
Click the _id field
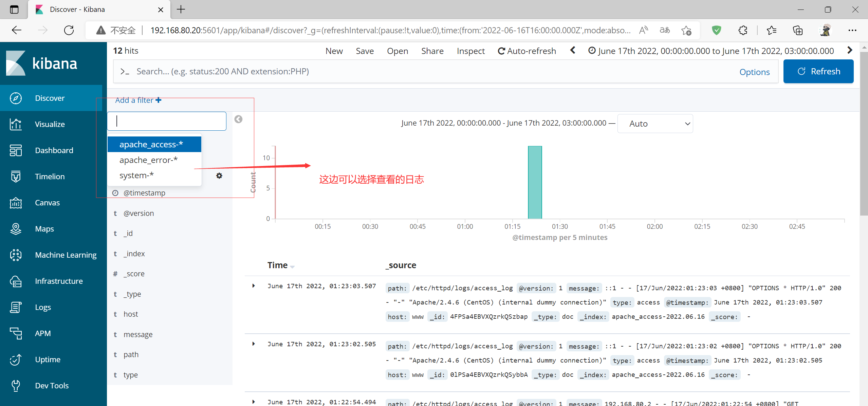[128, 233]
